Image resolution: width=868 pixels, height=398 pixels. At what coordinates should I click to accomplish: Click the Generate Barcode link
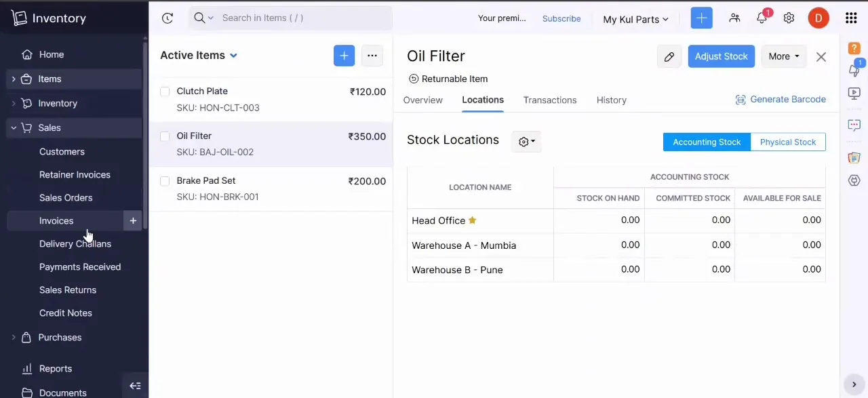click(x=788, y=100)
